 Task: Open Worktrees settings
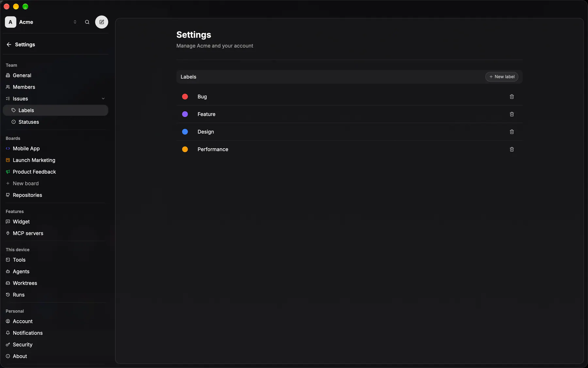point(56,283)
